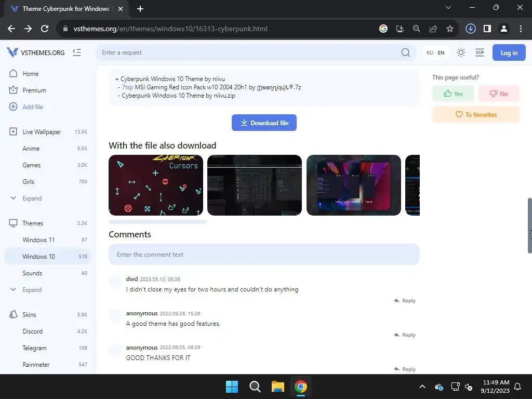Open the purple nebula theme thumbnail

tap(353, 185)
